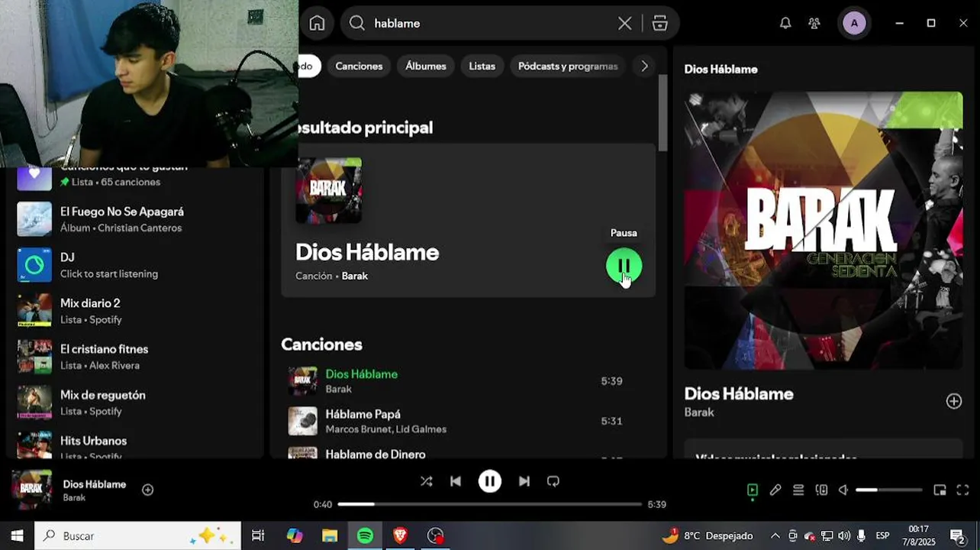
Task: Click now playing thumbnail in player bar
Action: click(31, 490)
